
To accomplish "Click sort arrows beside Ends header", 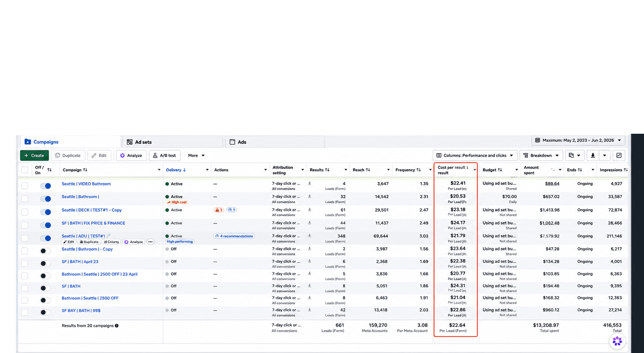I will pyautogui.click(x=580, y=170).
